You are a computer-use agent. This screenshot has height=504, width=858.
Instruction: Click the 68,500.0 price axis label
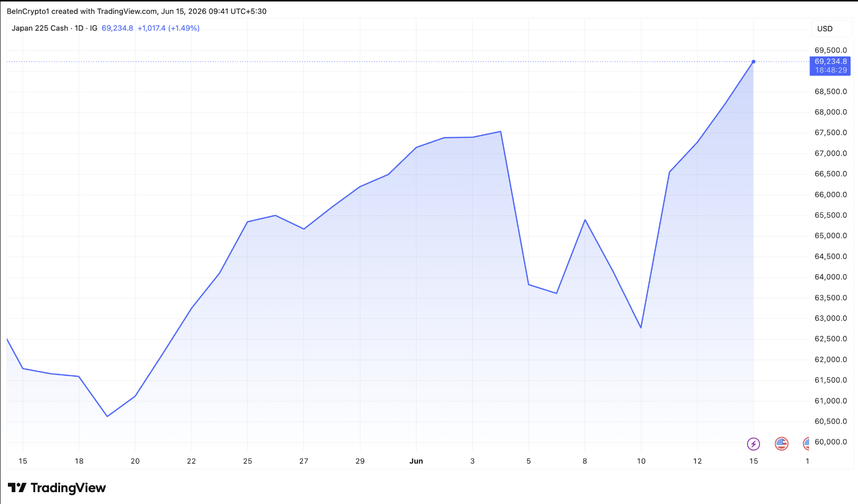[x=831, y=92]
